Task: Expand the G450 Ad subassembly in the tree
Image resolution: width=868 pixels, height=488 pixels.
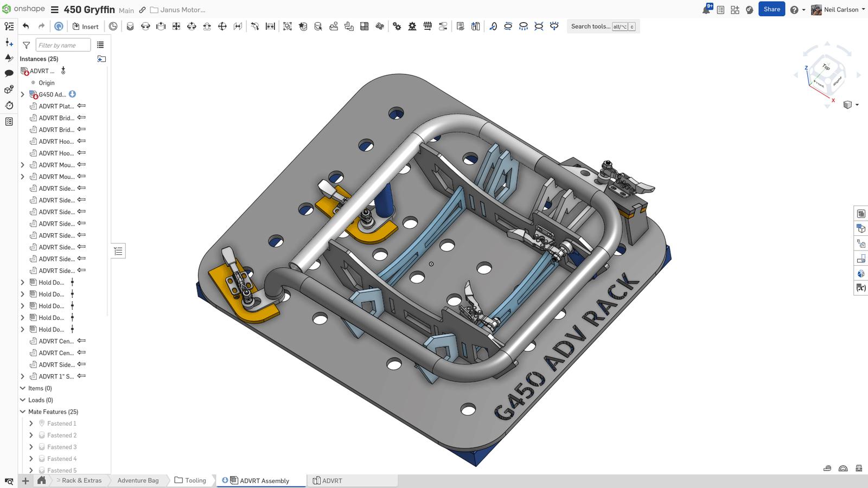Action: (x=22, y=94)
